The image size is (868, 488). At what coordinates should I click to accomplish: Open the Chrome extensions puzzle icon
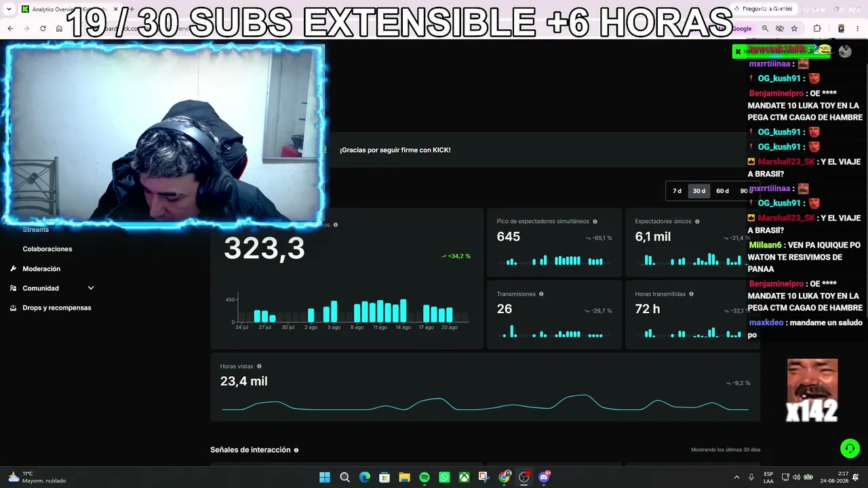coord(817,28)
